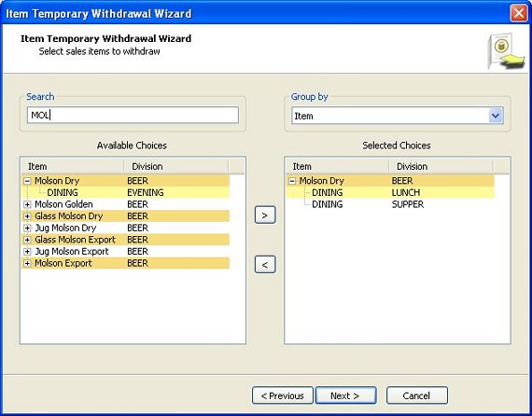The width and height of the screenshot is (532, 416).
Task: Select Molson Export row
Action: (126, 263)
